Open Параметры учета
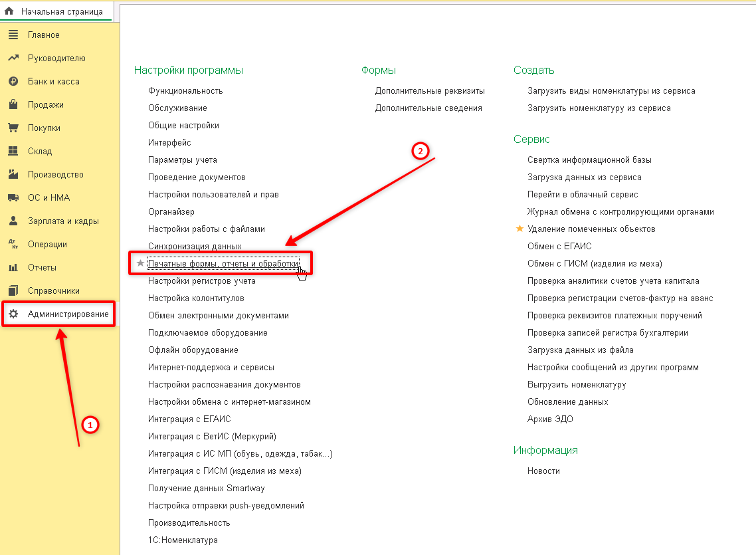The height and width of the screenshot is (555, 756). [x=183, y=160]
